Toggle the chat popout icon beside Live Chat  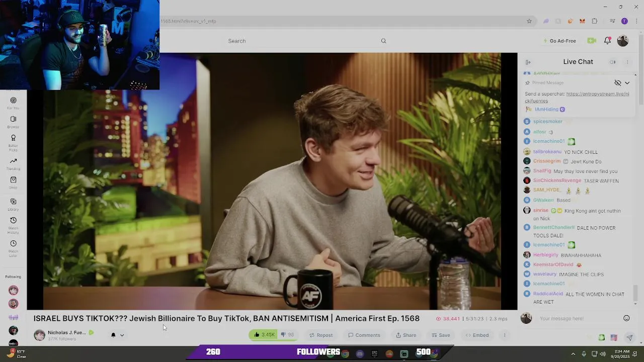click(613, 62)
